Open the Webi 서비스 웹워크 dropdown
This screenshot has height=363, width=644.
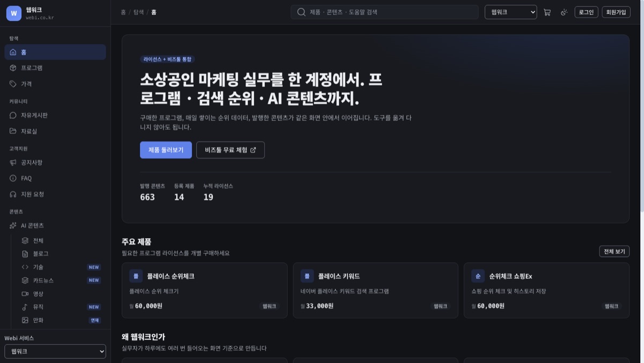tap(55, 351)
